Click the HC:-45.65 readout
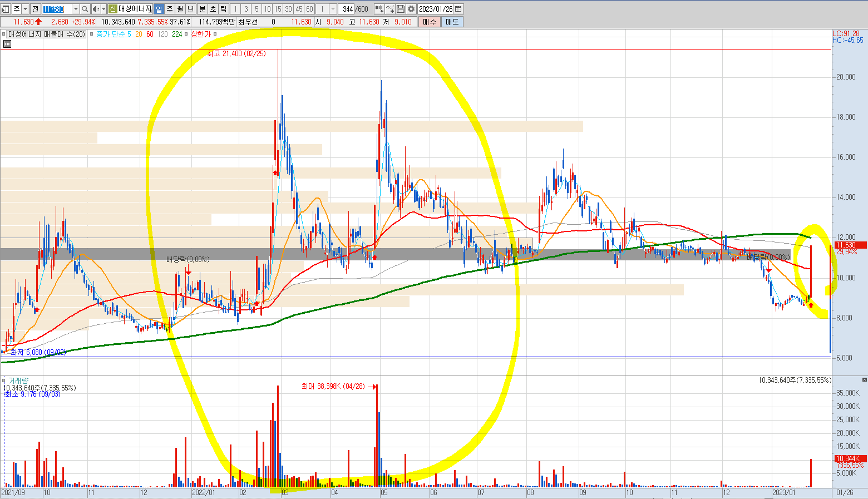This screenshot has height=499, width=868. (848, 40)
